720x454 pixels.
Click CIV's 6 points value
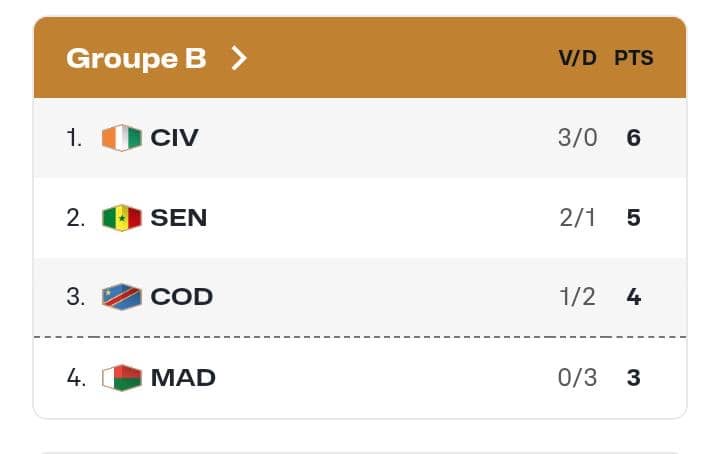(633, 138)
